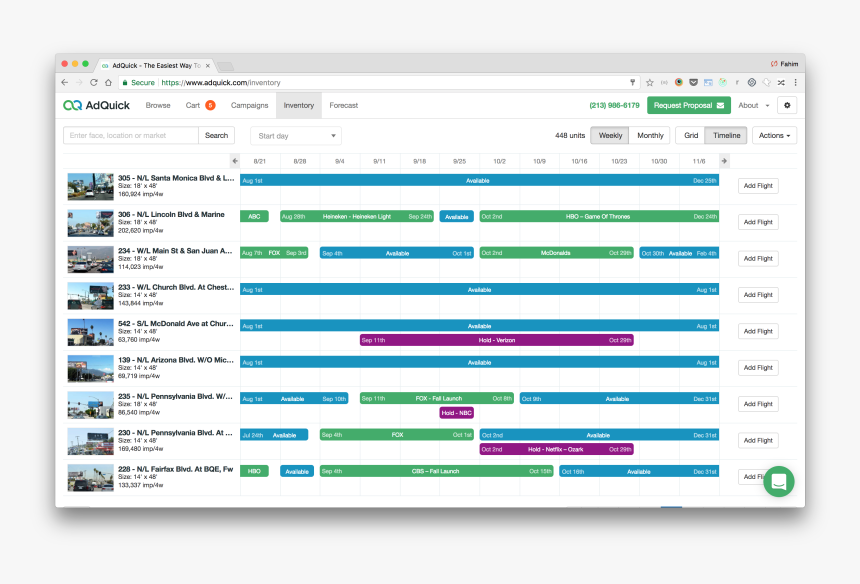This screenshot has width=860, height=584.
Task: Add Flight for 139 Arizona Blvd
Action: pos(758,367)
